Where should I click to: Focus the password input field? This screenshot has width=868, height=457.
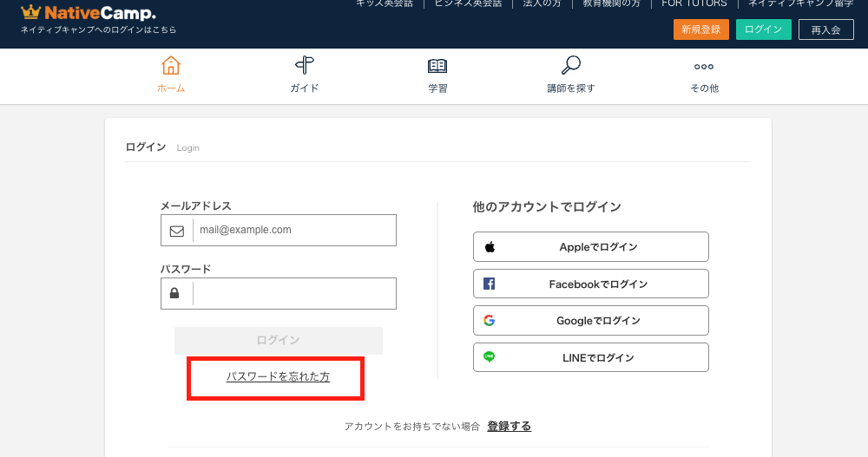coord(293,294)
